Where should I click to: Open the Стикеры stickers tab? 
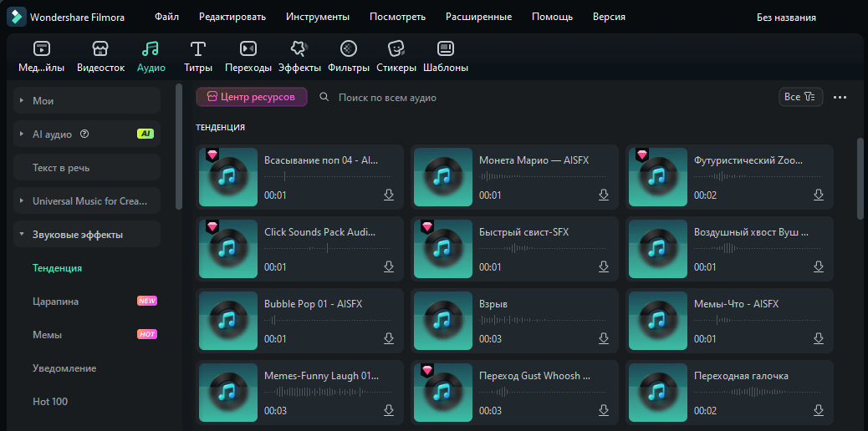pyautogui.click(x=396, y=57)
